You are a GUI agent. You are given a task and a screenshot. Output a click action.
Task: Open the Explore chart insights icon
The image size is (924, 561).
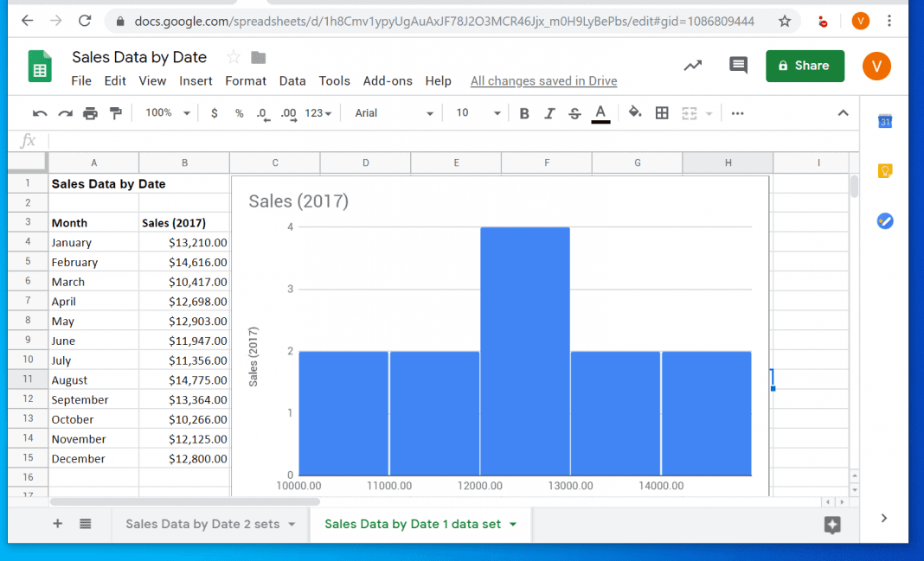(691, 65)
